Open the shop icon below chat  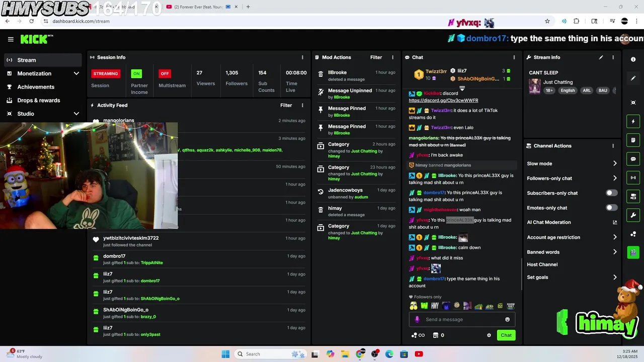pyautogui.click(x=436, y=335)
